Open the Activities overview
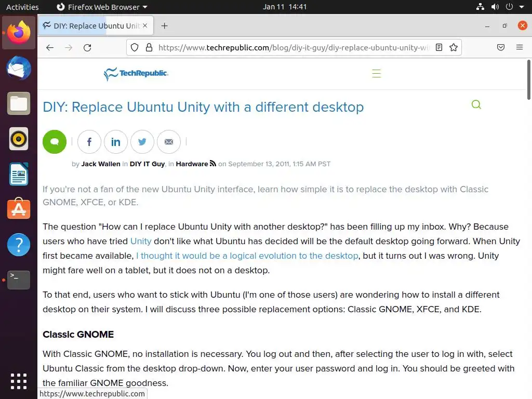 coord(22,7)
